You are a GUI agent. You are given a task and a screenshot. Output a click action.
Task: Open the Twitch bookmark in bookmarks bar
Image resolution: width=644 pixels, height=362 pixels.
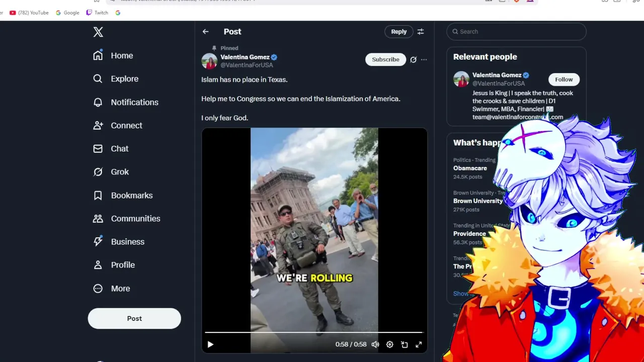click(x=97, y=13)
